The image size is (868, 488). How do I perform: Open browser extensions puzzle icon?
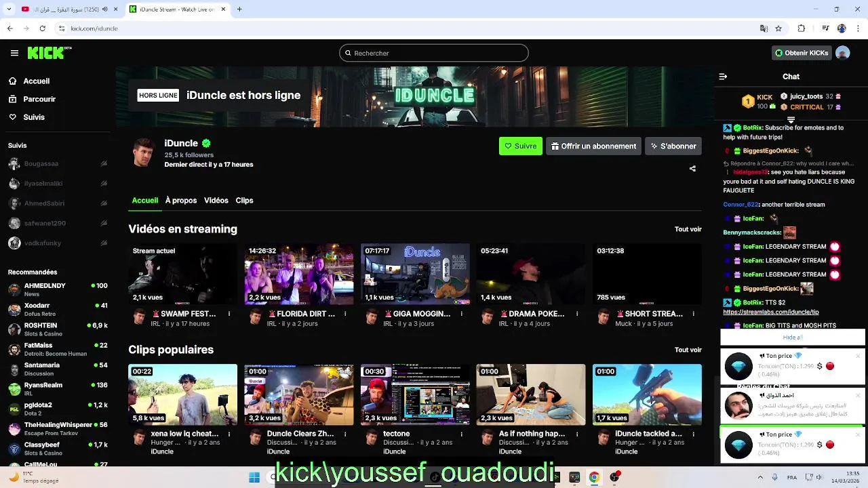802,28
